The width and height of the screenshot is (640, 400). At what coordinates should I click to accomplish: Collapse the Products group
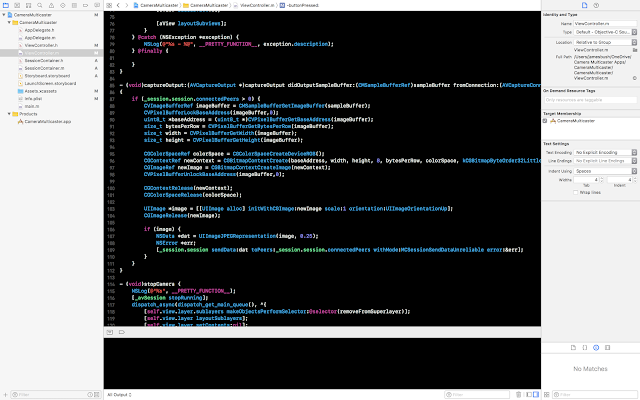click(x=9, y=114)
